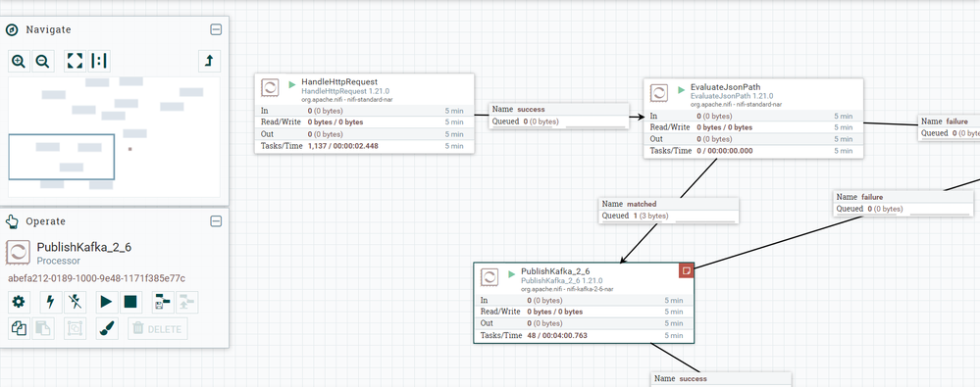Click the HandleHttpRequest processor icon
The image size is (980, 387).
point(271,88)
